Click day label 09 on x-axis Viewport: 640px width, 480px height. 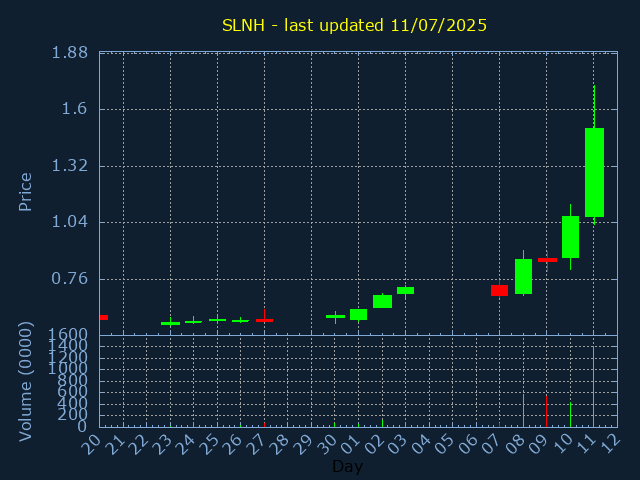click(537, 444)
